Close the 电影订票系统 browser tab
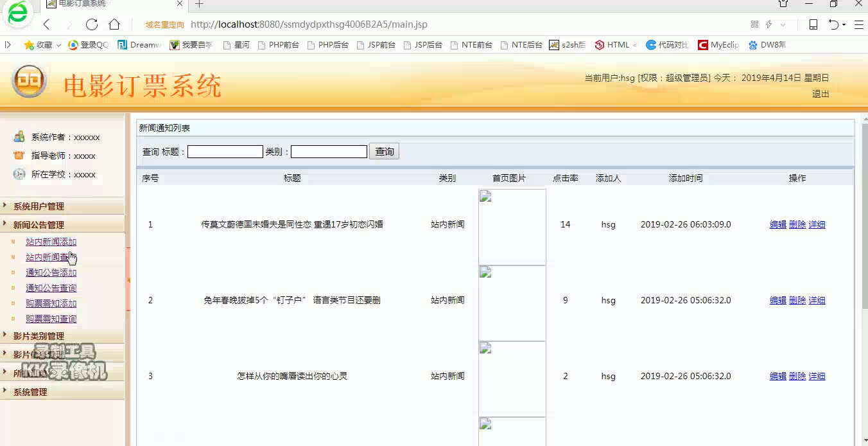Image resolution: width=868 pixels, height=446 pixels. tap(180, 4)
